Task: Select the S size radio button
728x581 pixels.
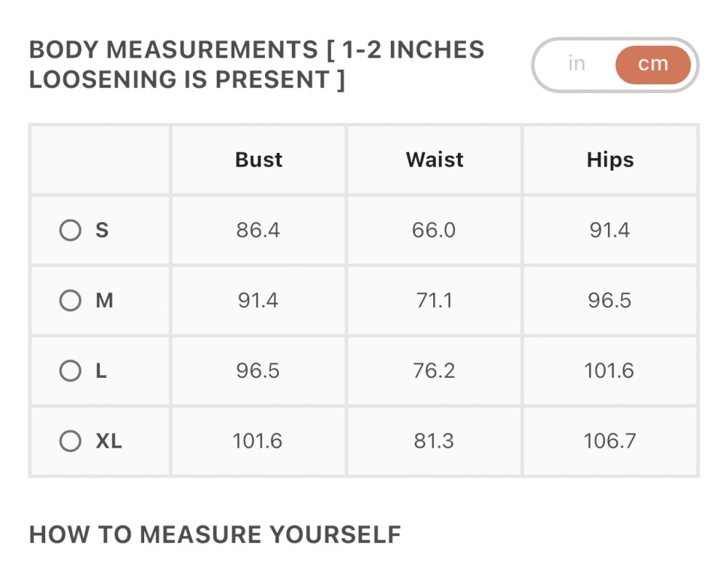Action: (70, 230)
